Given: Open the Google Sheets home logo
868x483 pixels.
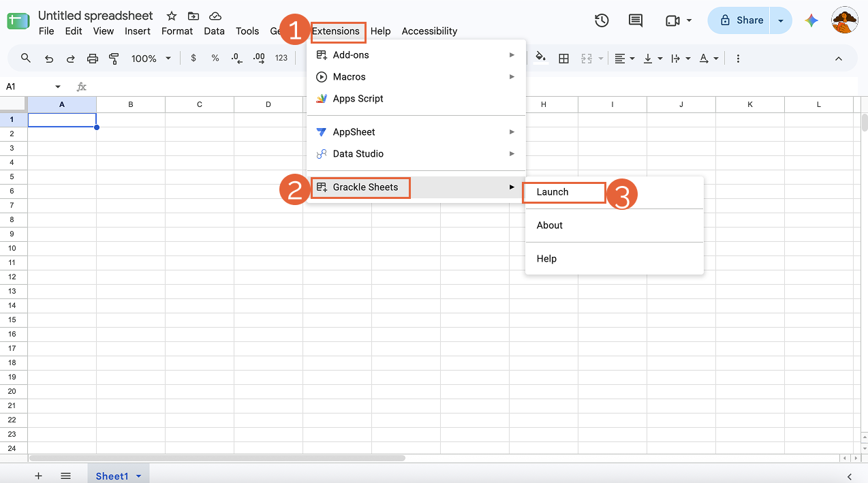Looking at the screenshot, I should [x=18, y=21].
